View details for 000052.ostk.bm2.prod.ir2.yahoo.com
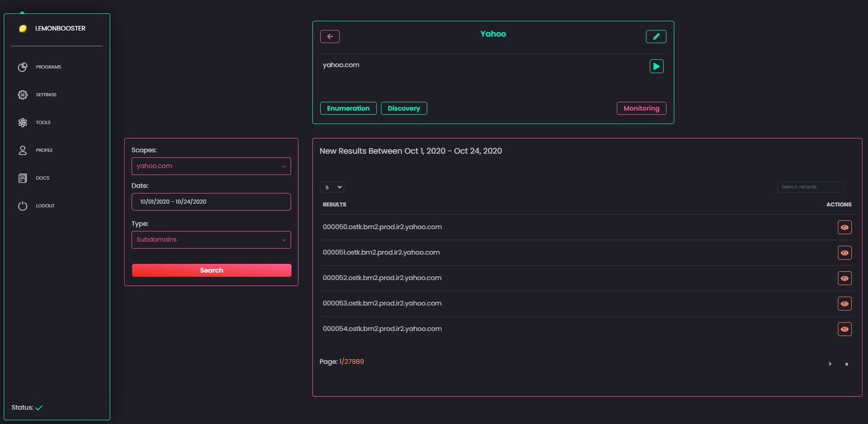 pyautogui.click(x=844, y=278)
